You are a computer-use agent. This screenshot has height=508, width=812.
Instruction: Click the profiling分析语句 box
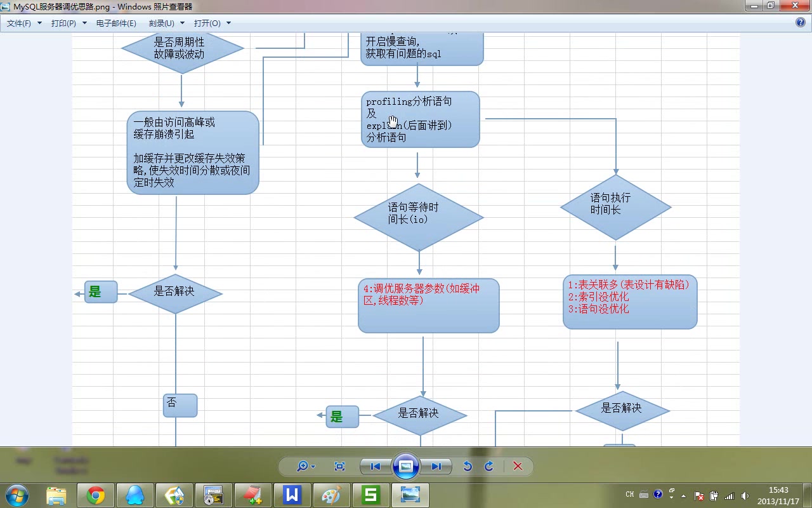point(421,119)
